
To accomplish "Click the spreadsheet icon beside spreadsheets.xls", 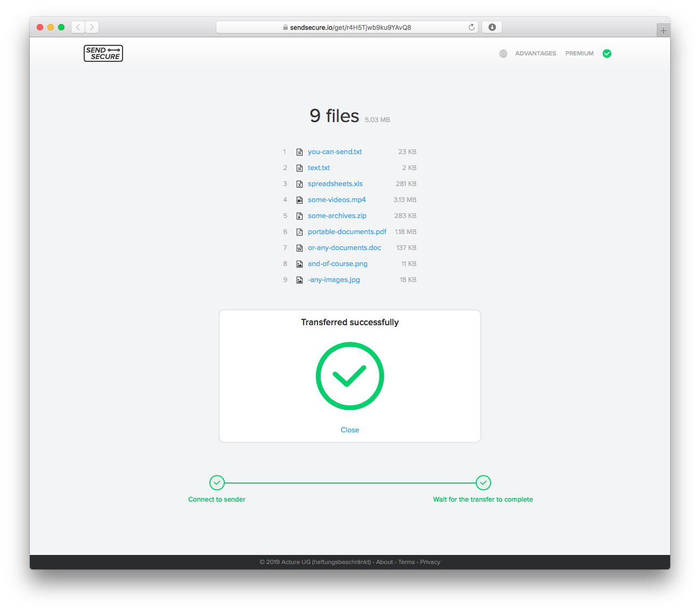I will 299,183.
